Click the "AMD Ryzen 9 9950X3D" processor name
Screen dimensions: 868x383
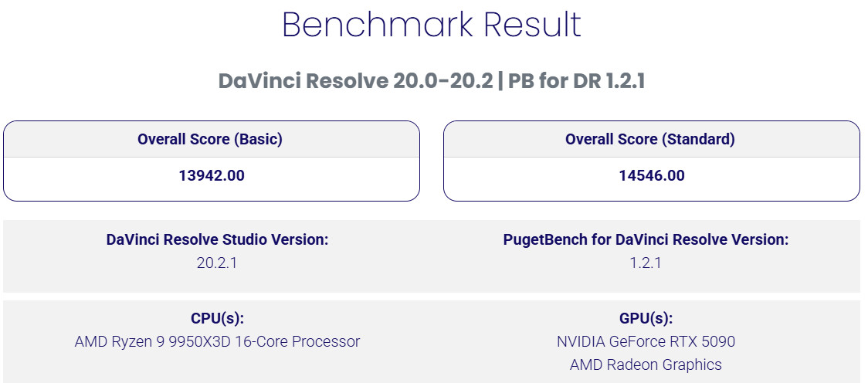coord(156,341)
